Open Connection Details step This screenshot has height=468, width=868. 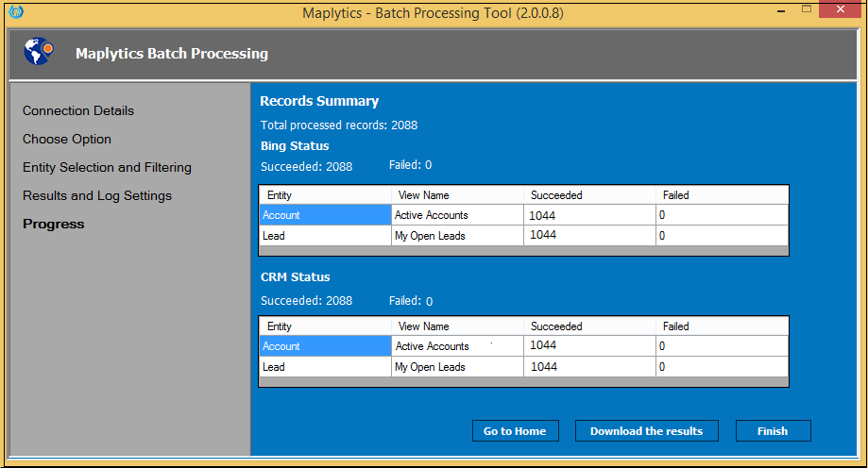(x=78, y=110)
